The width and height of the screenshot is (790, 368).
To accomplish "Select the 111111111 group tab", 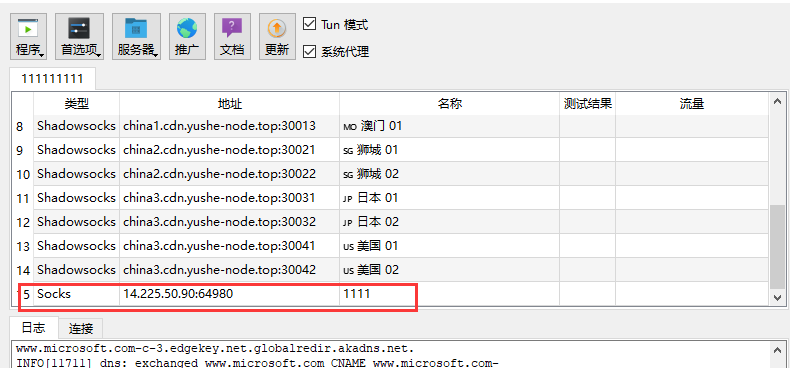I will [52, 79].
